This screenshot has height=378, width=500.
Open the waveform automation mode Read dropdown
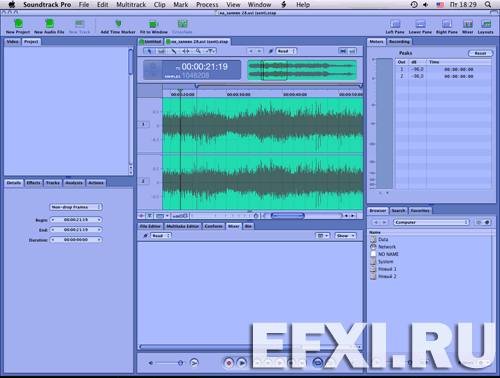click(x=286, y=51)
